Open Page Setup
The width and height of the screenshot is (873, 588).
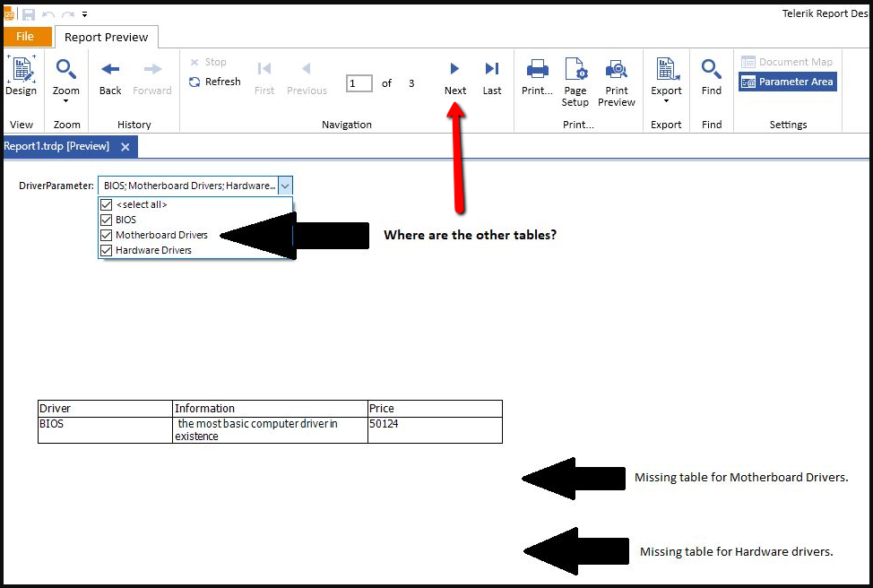575,82
